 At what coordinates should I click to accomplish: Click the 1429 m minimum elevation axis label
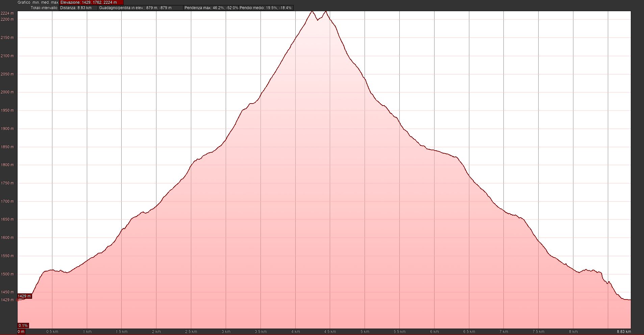point(7,300)
